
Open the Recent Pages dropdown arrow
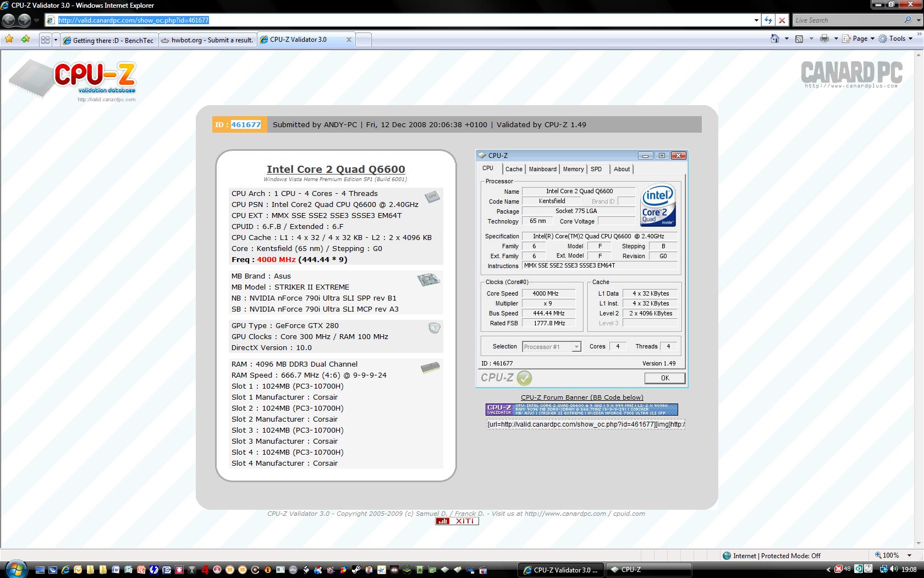tap(36, 20)
